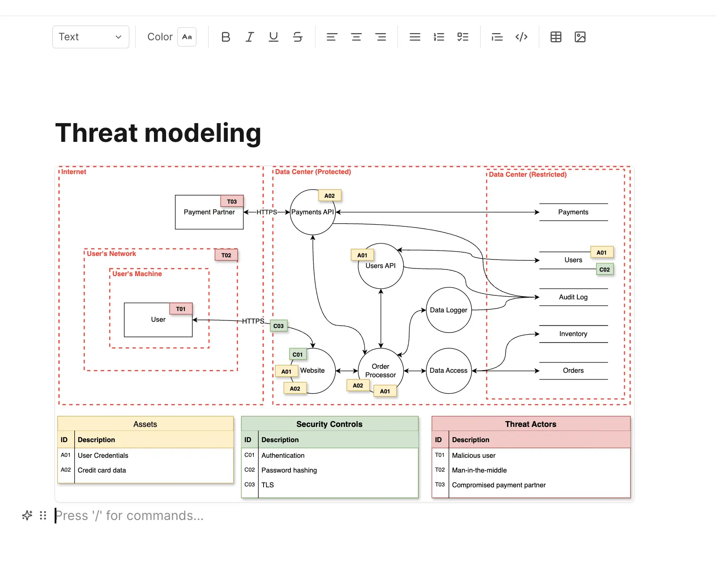Insert a code block
The width and height of the screenshot is (716, 588).
coord(521,37)
